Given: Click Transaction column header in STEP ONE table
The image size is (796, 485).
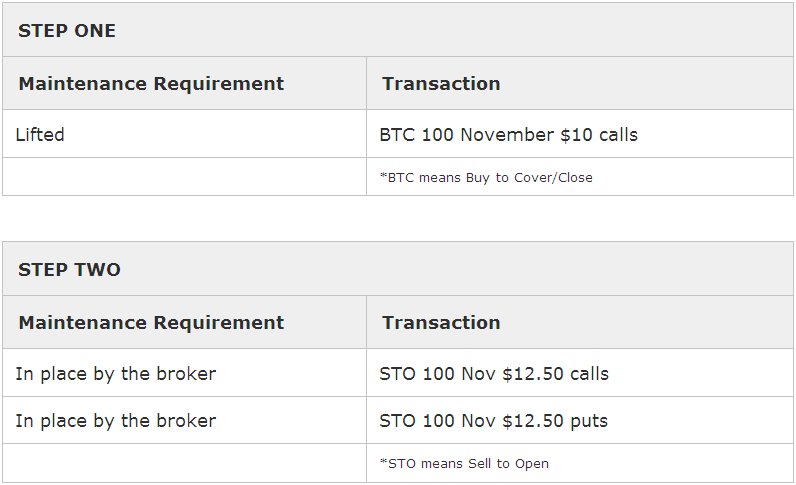Looking at the screenshot, I should [x=441, y=84].
